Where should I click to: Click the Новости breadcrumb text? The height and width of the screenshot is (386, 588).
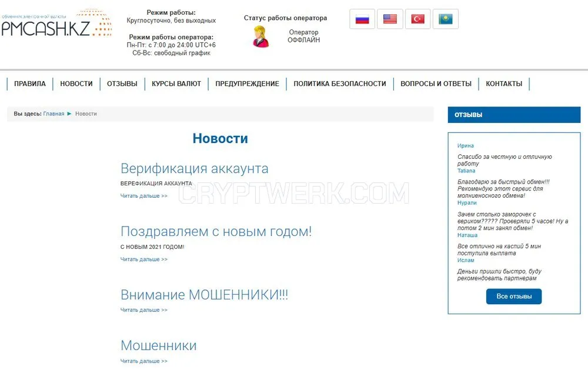click(86, 114)
